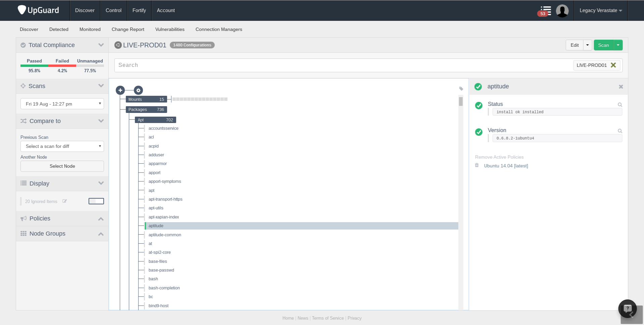This screenshot has width=644, height=325.
Task: Click the green Scan button
Action: [604, 45]
